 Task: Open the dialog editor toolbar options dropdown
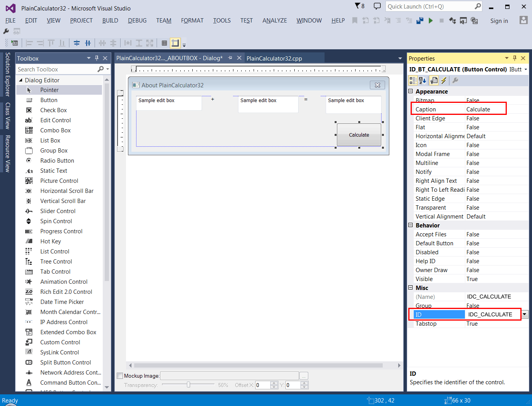(184, 45)
